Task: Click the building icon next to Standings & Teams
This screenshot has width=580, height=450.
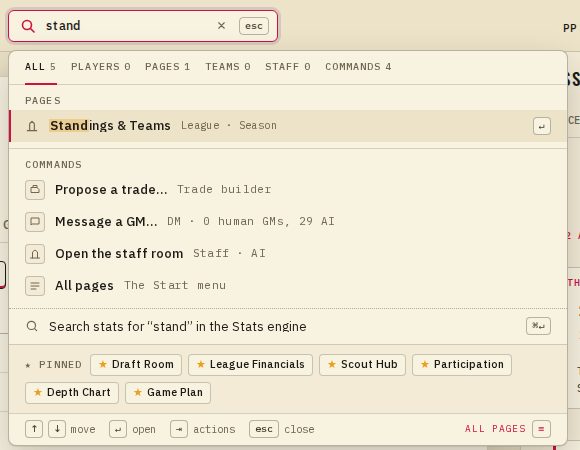Action: pyautogui.click(x=32, y=126)
